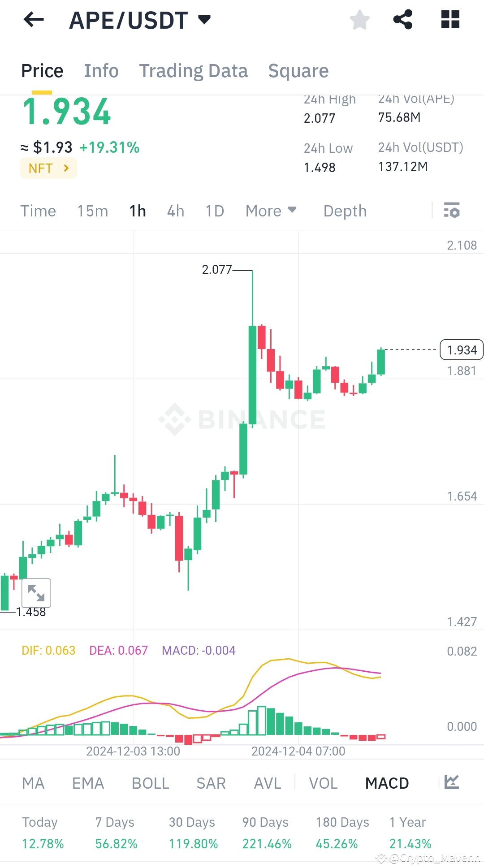The height and width of the screenshot is (868, 484).
Task: Activate the SAR indicator
Action: pyautogui.click(x=211, y=783)
